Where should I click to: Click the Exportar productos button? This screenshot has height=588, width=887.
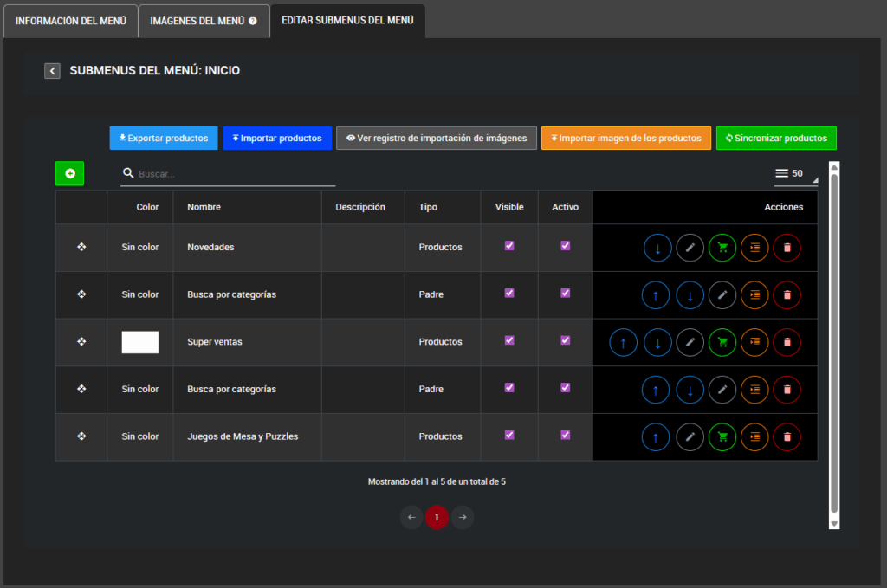164,139
